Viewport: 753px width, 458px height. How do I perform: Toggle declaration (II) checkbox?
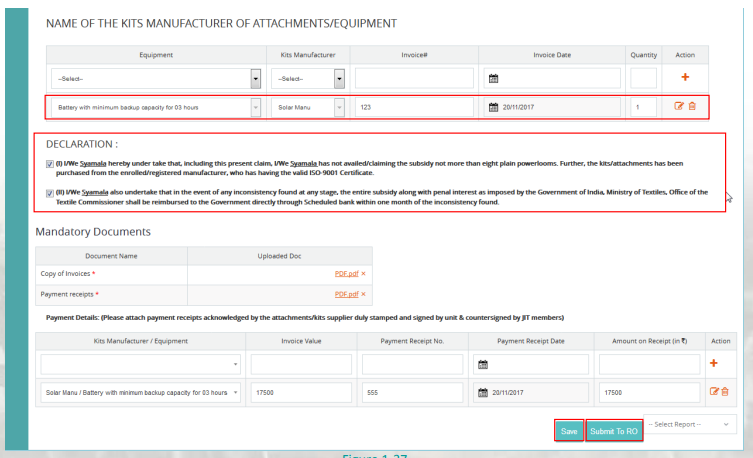(49, 193)
